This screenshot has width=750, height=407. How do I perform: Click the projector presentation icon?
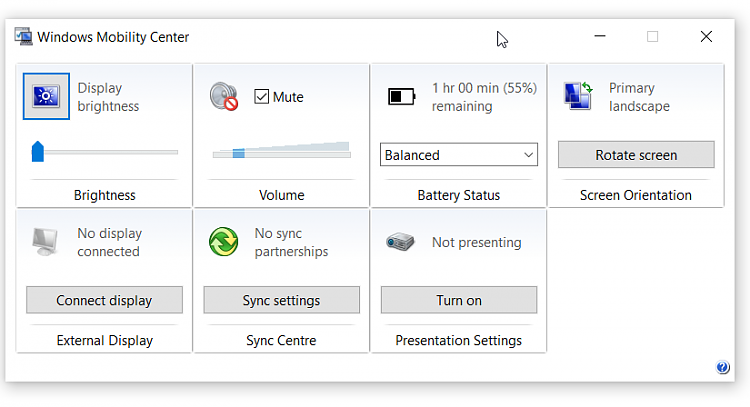(x=400, y=242)
